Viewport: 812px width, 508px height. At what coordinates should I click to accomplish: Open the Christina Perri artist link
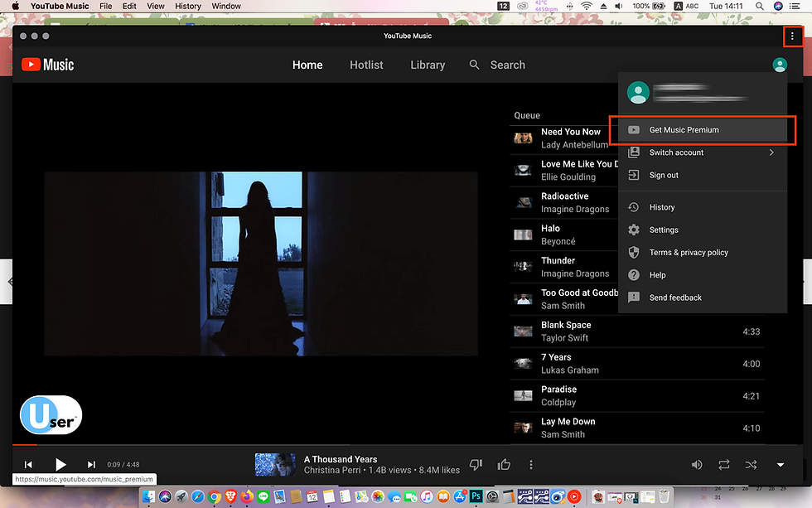pyautogui.click(x=332, y=470)
